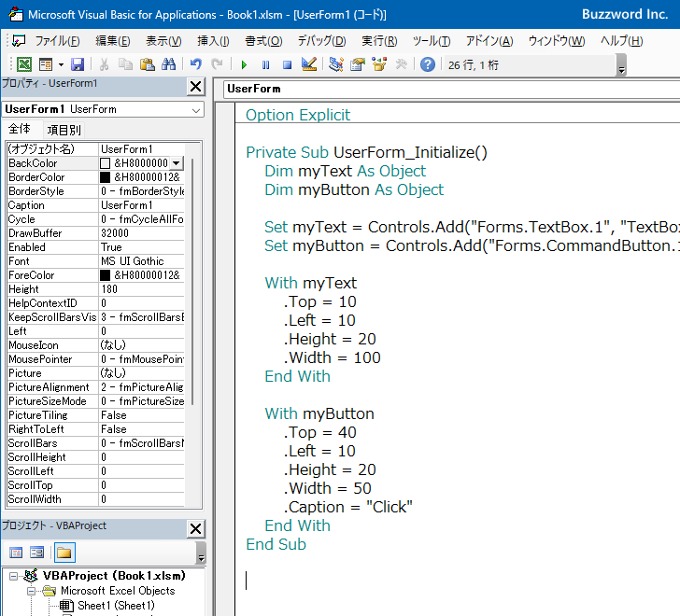Open the 実行(R) menu
Viewport: 680px width, 616px height.
point(379,41)
